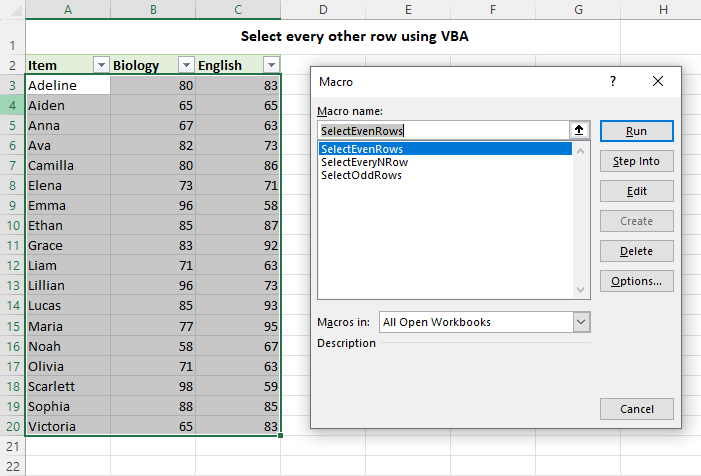Click the Run button in Macro dialog
This screenshot has height=476, width=701.
(x=636, y=131)
